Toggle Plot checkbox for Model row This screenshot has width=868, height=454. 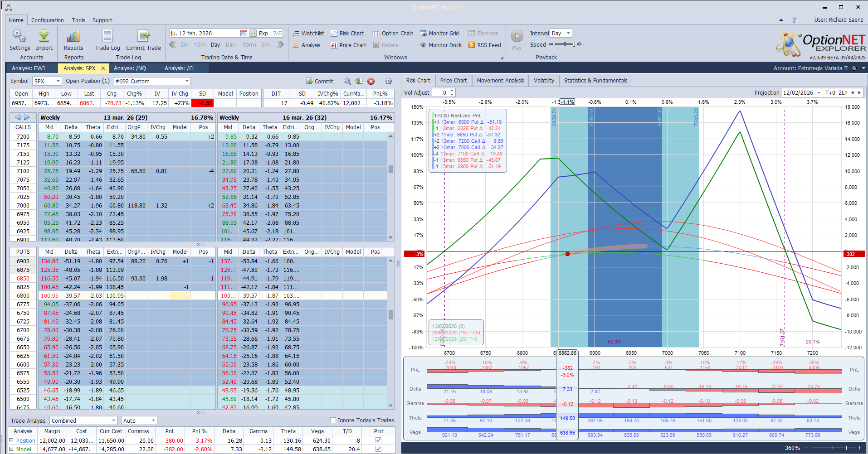(x=378, y=449)
